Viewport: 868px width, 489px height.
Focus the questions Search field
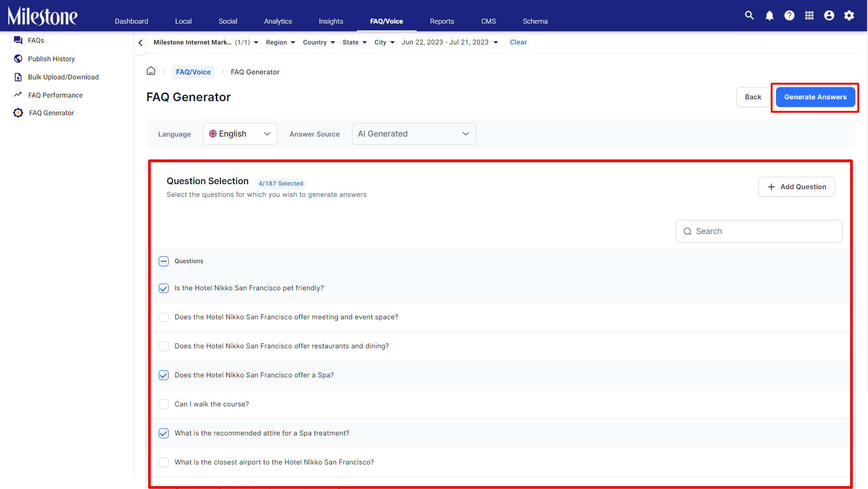click(x=759, y=231)
